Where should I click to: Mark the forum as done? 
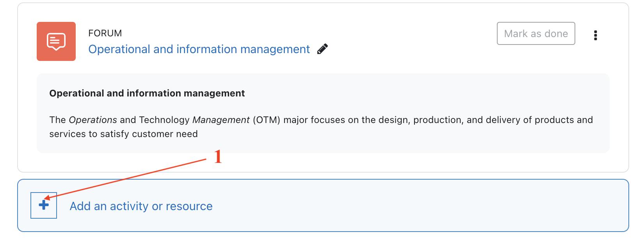pyautogui.click(x=535, y=34)
